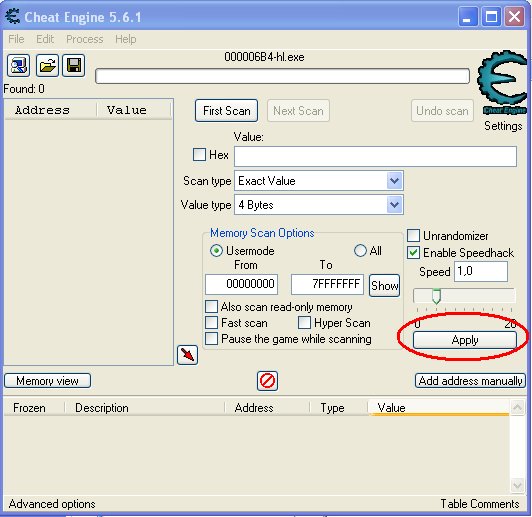Click the Value input field

pyautogui.click(x=375, y=156)
